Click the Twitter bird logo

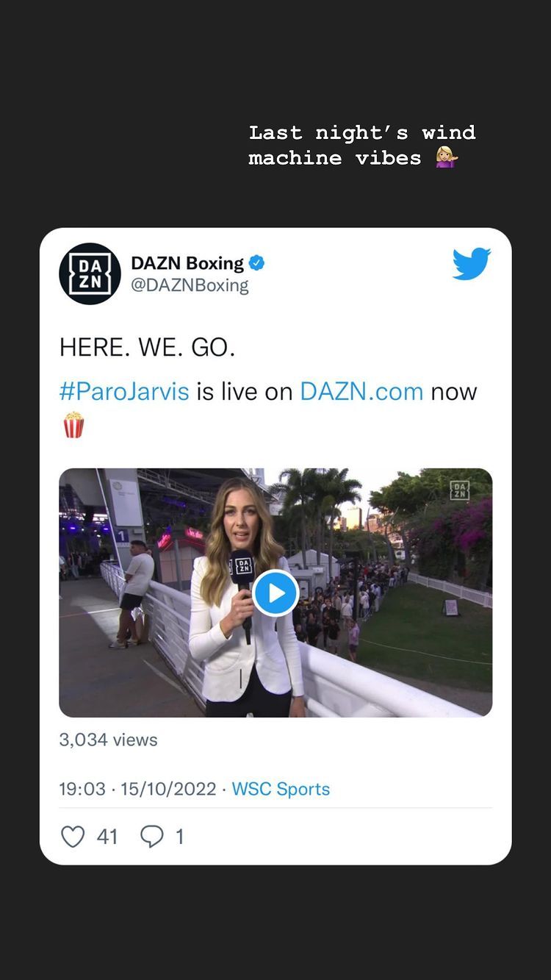tap(472, 264)
